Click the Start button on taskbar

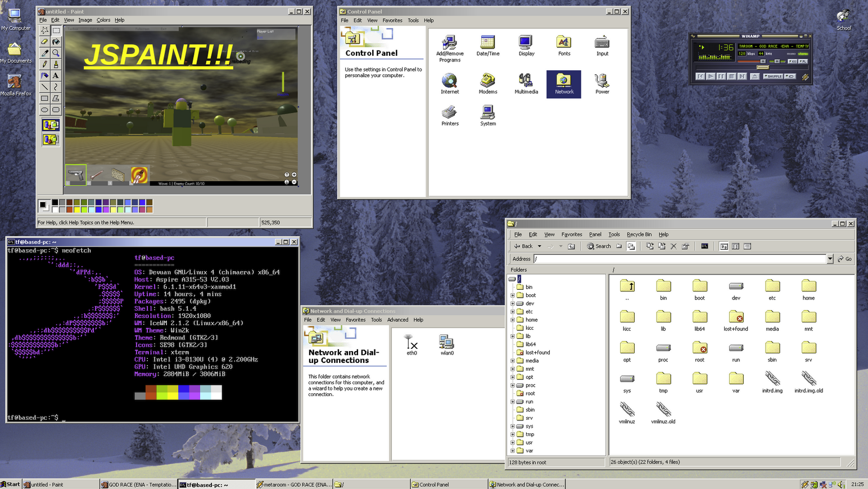(x=11, y=484)
